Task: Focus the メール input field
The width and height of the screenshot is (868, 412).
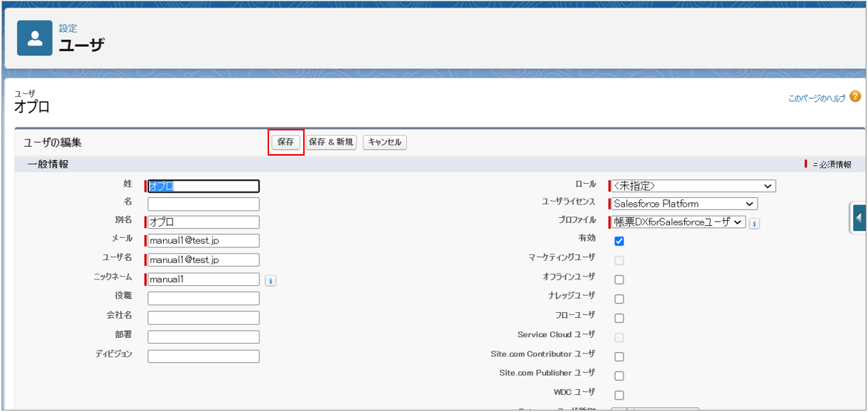Action: pyautogui.click(x=204, y=241)
